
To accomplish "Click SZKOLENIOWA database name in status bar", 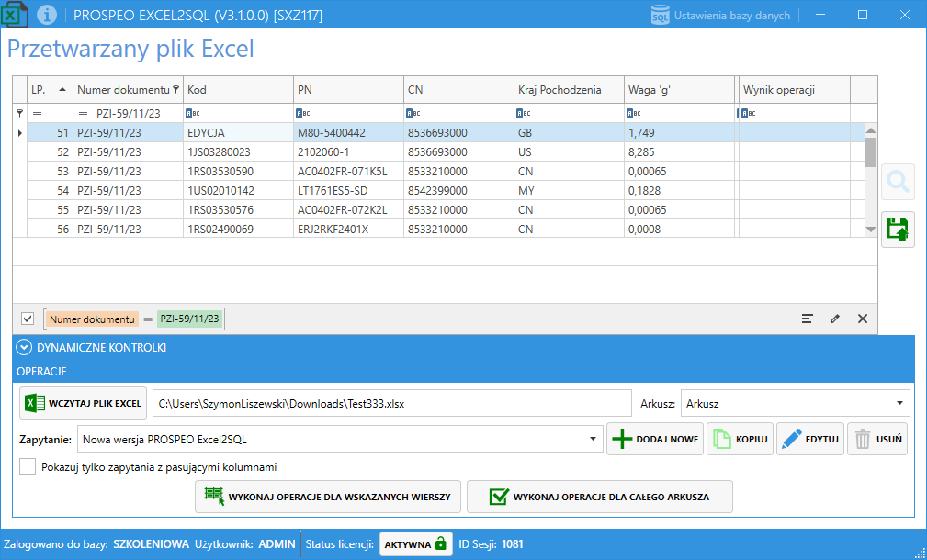I will tap(152, 544).
